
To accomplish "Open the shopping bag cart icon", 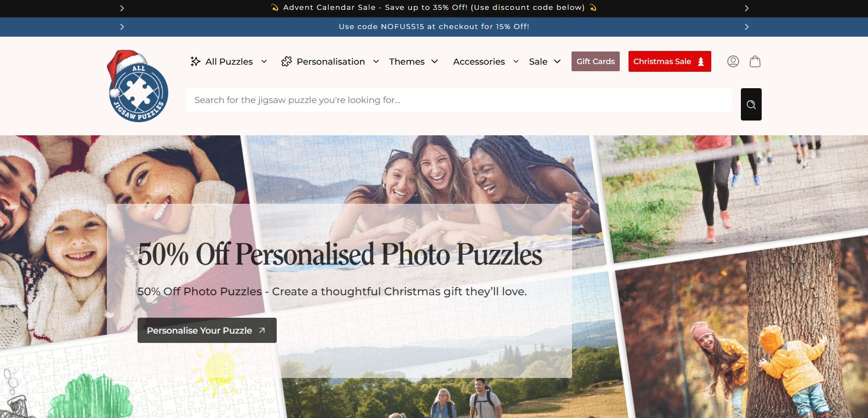I will point(755,61).
